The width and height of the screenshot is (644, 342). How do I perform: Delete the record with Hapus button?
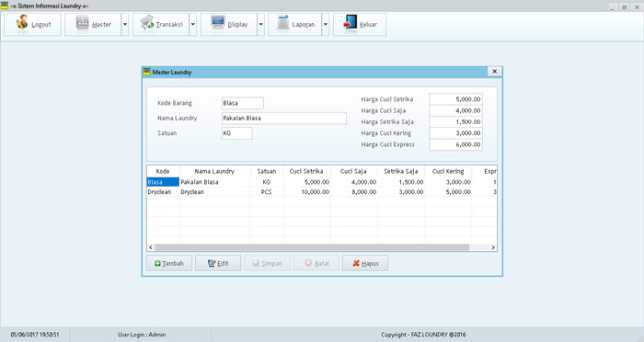click(365, 263)
